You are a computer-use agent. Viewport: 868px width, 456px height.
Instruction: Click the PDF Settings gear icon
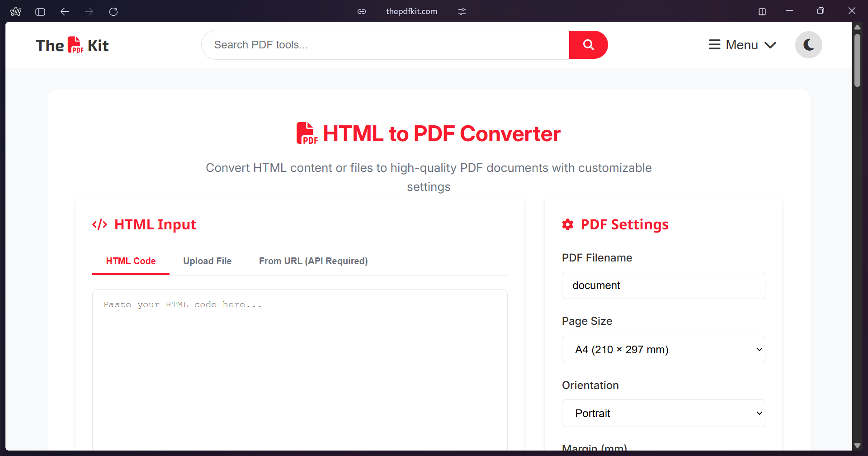coord(568,224)
